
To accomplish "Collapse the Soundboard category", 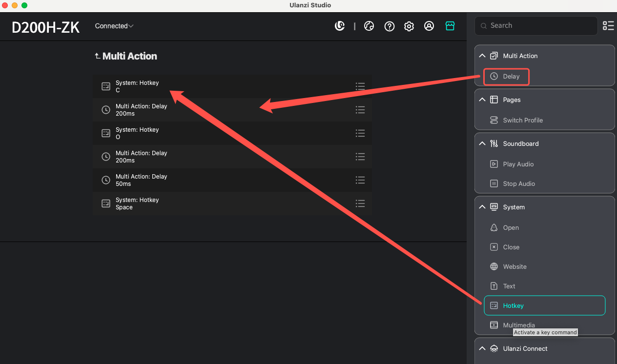I will (x=482, y=144).
